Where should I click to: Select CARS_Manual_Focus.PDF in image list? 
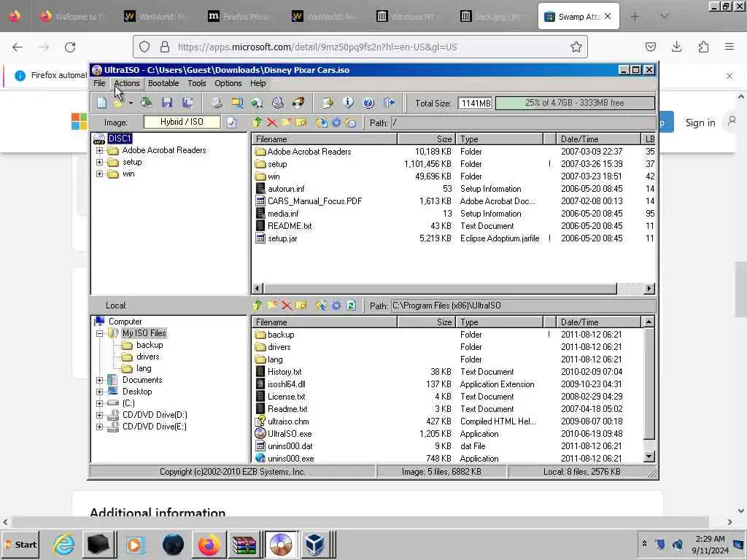click(x=314, y=201)
